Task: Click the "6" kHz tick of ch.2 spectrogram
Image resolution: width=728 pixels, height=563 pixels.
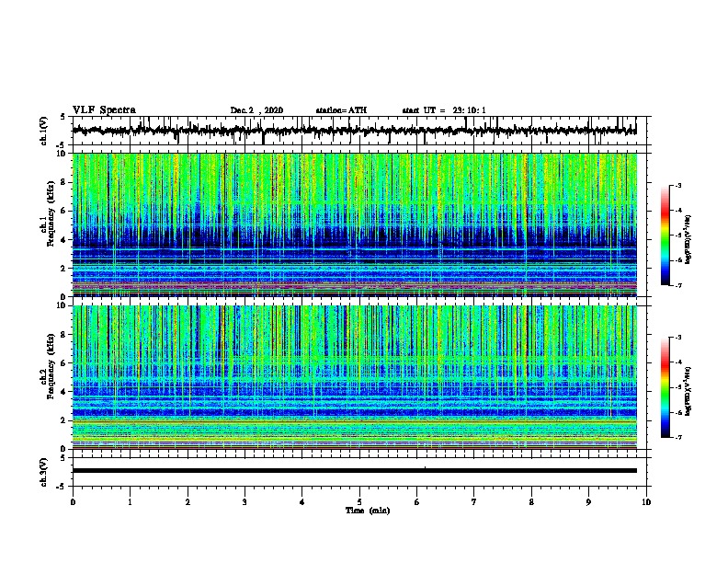Action: (x=64, y=363)
